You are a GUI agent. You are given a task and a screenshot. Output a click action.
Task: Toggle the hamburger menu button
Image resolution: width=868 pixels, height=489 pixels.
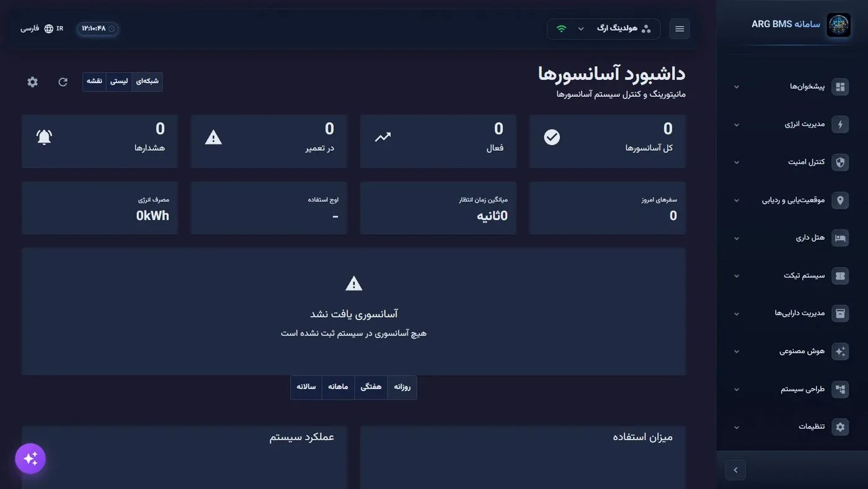tap(680, 29)
